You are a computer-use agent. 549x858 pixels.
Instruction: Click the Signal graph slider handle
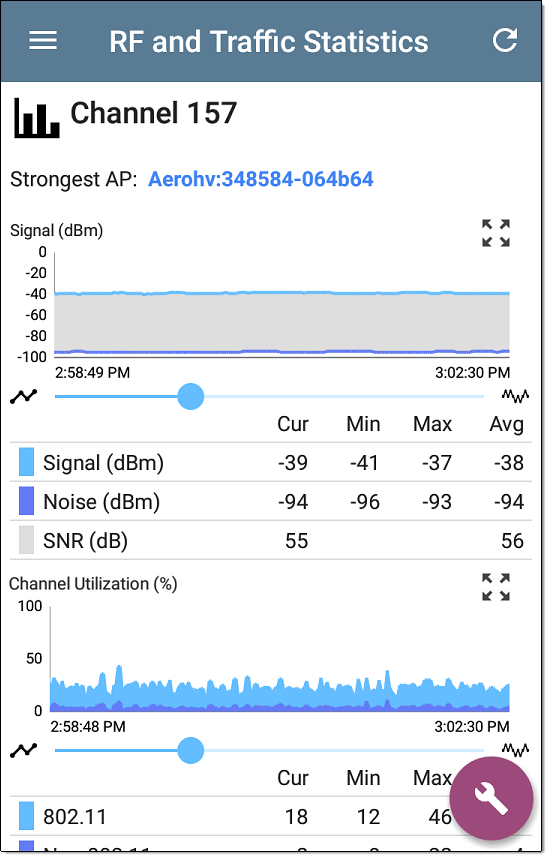(x=190, y=396)
